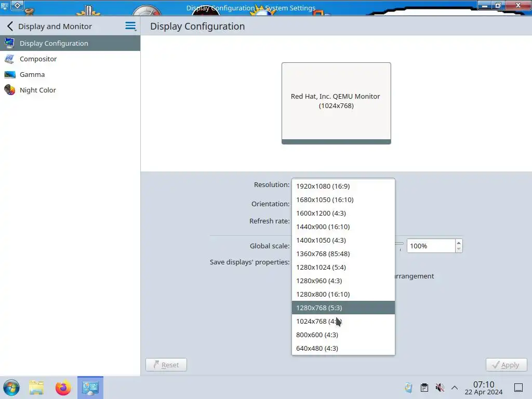Choose 1280x960 (4:3) resolution
This screenshot has height=399, width=532.
tap(343, 281)
